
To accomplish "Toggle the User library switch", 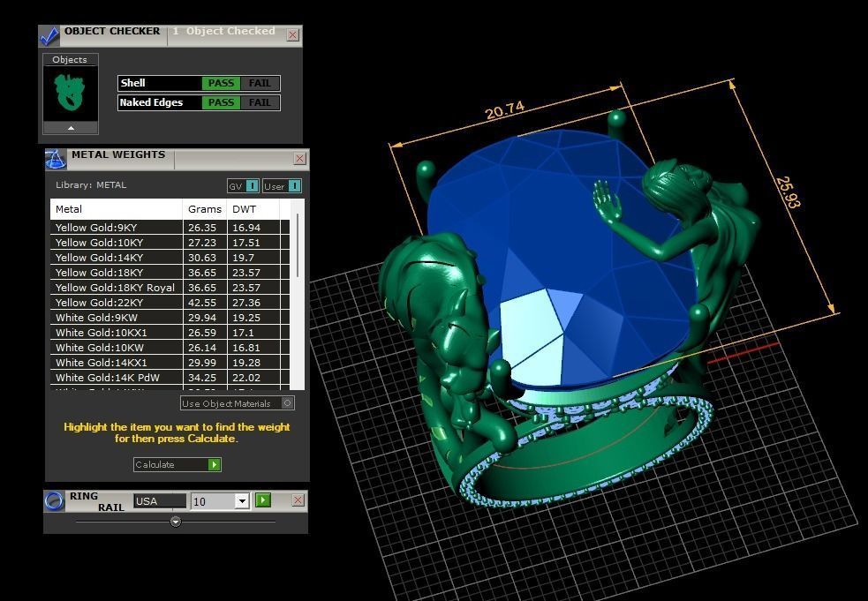I will [282, 186].
